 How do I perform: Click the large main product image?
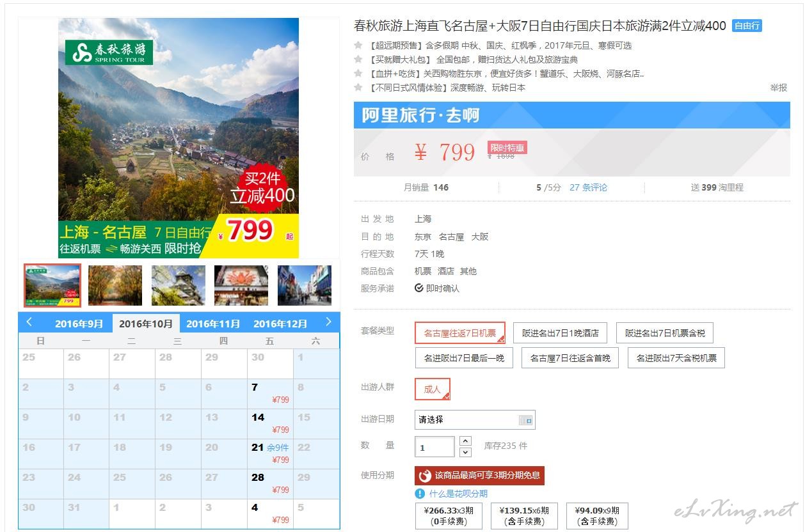(179, 138)
